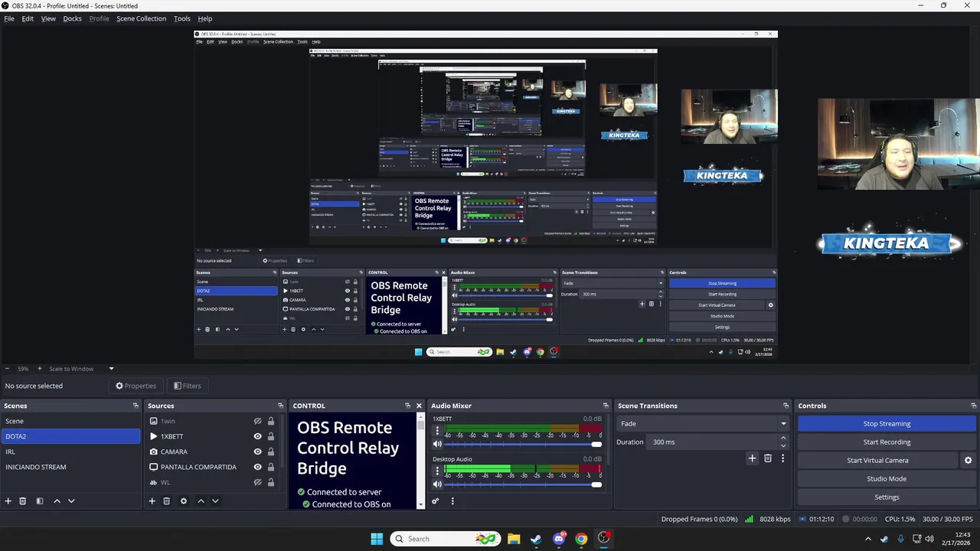
Task: Show hidden system tray icons chevron
Action: coord(867,539)
